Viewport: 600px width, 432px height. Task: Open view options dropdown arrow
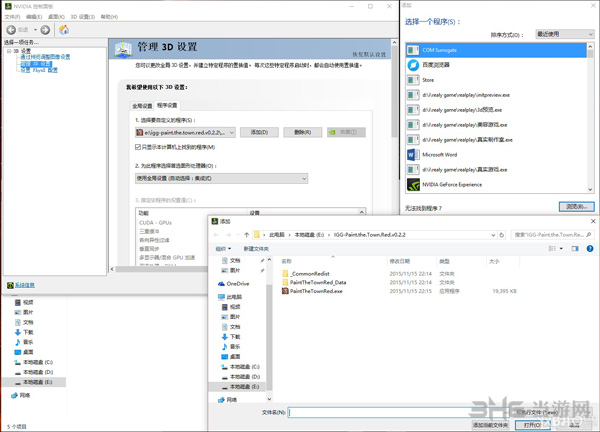click(x=561, y=249)
